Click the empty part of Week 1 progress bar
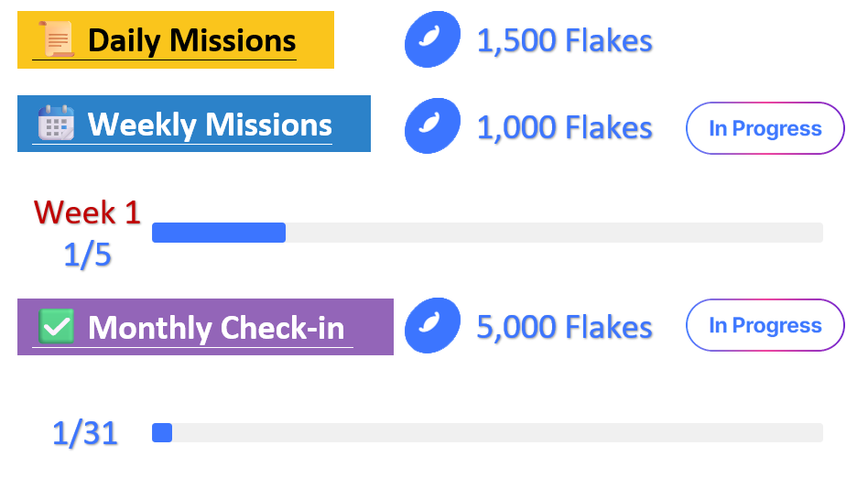Viewport: 868px width, 489px height. (x=554, y=233)
